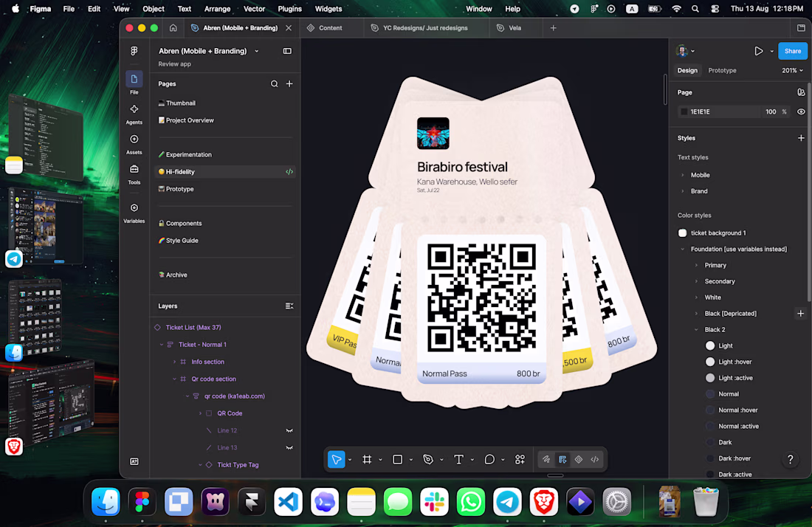This screenshot has height=527, width=812.
Task: Click the Share button
Action: point(793,51)
